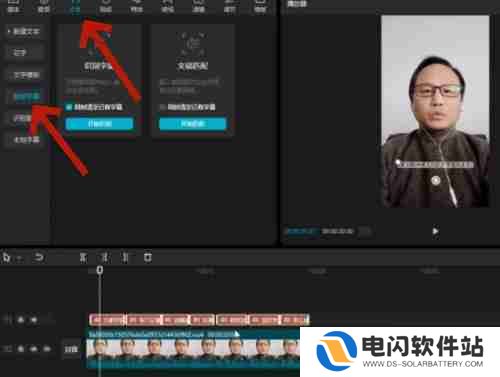
Task: Click the video file name on the clip
Action: [146, 334]
